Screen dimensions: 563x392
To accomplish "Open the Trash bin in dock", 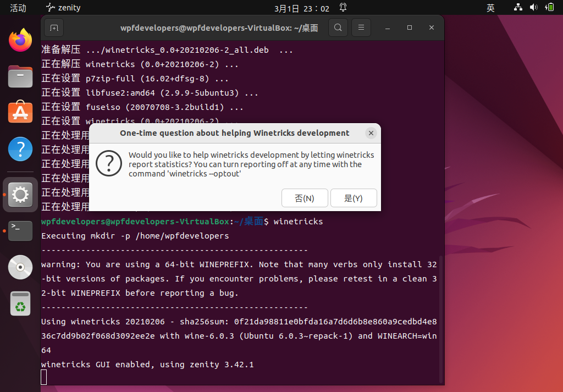I will point(20,303).
